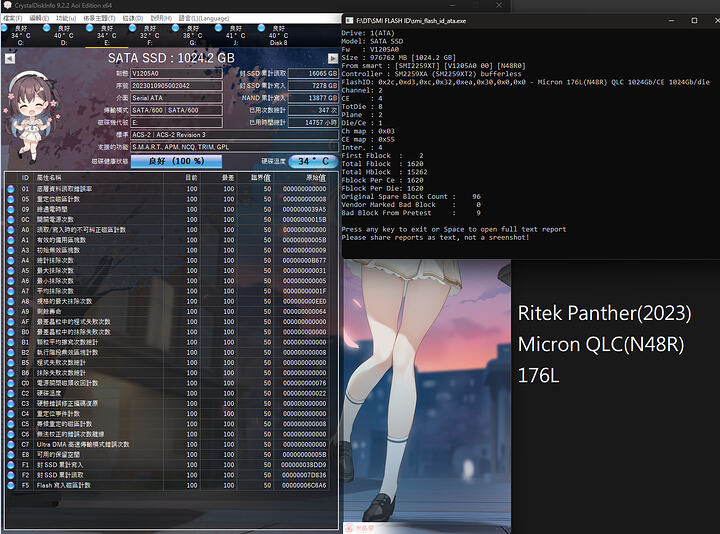Click the 13877 GB NAND writes value
This screenshot has height=534, width=720.
(x=313, y=98)
